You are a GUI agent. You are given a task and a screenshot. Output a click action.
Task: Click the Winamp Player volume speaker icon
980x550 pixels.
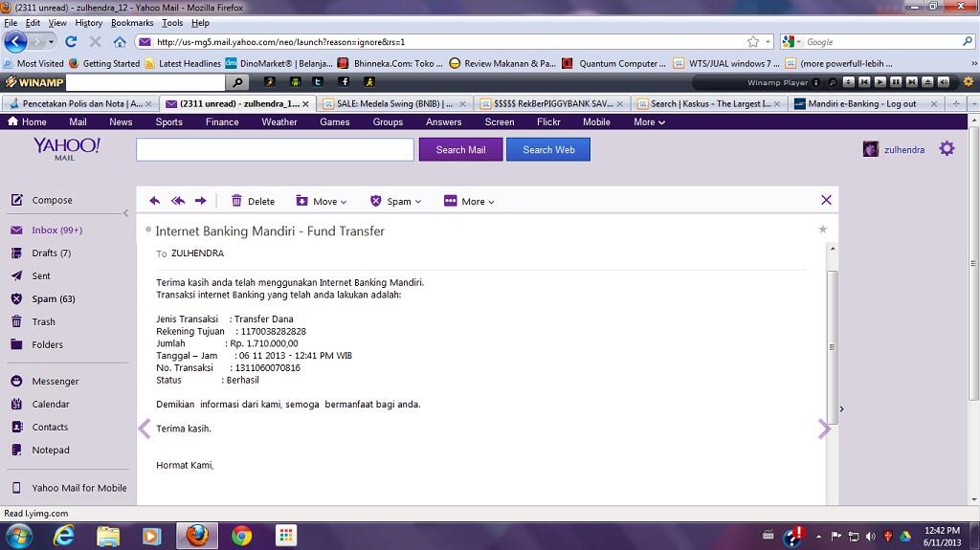(944, 82)
